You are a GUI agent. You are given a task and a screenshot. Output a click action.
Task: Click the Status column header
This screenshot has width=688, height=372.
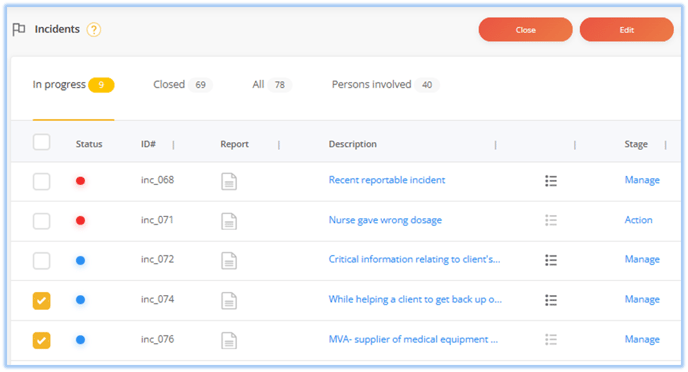pyautogui.click(x=89, y=144)
